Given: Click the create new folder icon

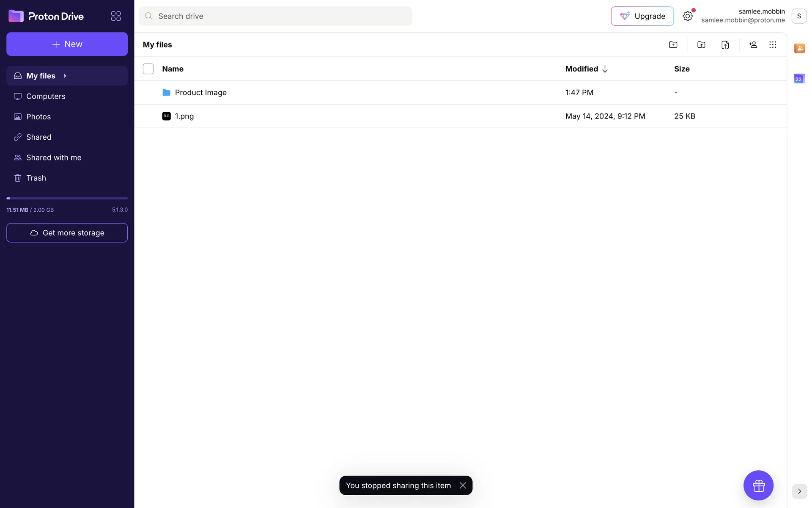Looking at the screenshot, I should click(x=673, y=45).
